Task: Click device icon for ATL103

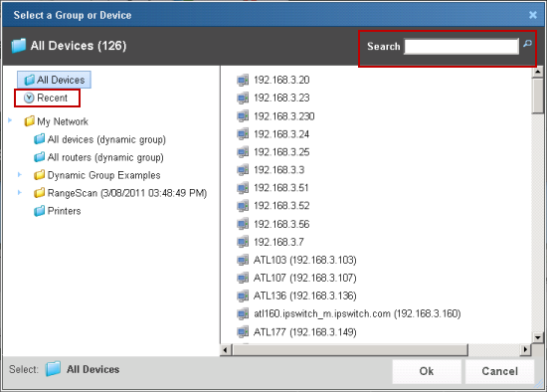Action: [x=243, y=260]
